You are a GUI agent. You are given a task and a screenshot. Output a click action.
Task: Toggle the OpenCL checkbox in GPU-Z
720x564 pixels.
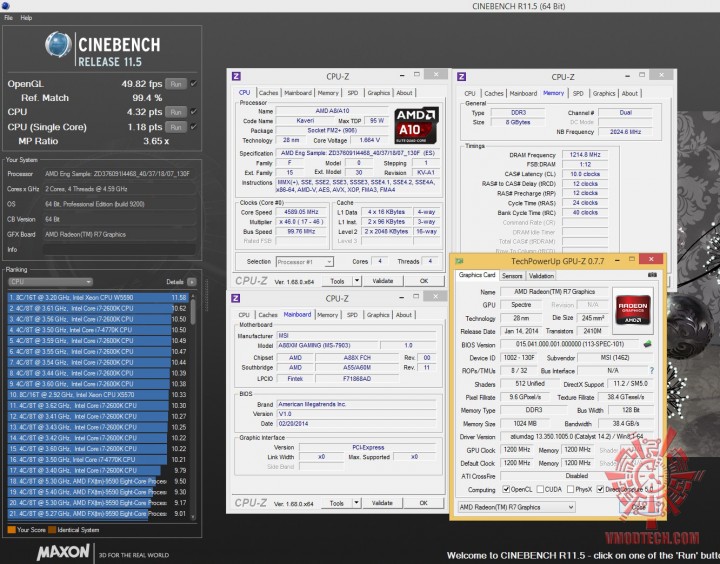pos(506,489)
